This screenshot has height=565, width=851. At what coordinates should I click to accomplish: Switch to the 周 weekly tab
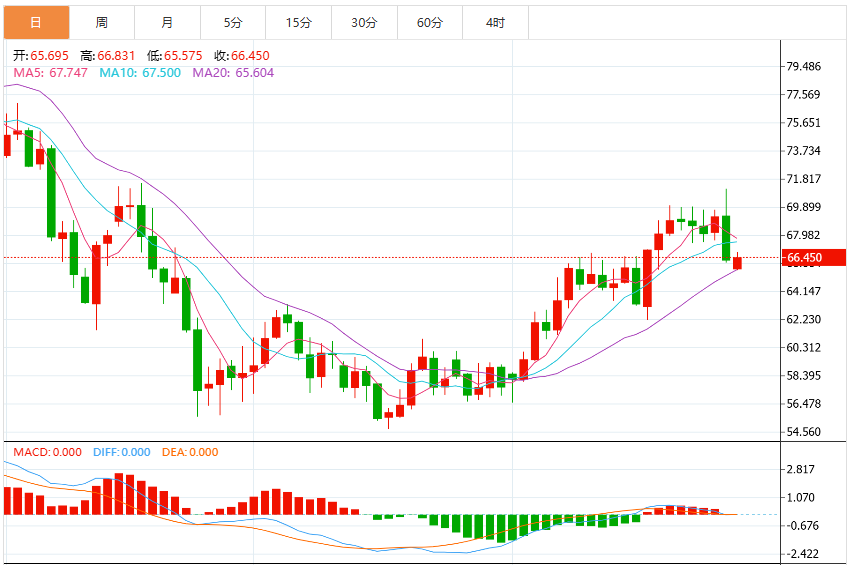pos(102,22)
